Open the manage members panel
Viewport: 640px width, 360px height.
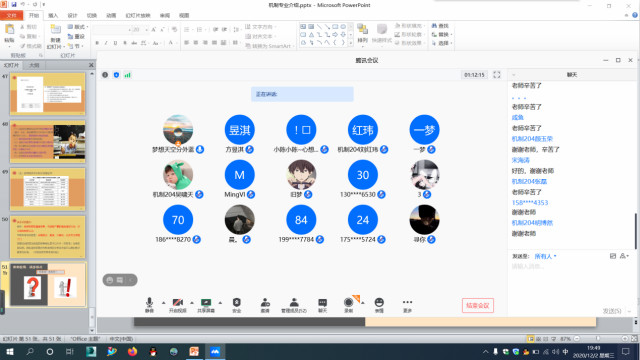point(294,305)
